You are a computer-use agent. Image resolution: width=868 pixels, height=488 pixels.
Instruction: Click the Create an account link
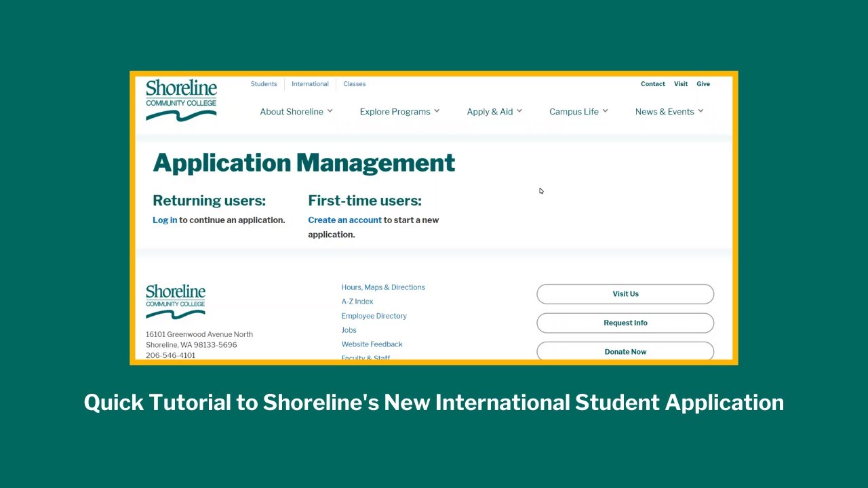pyautogui.click(x=344, y=220)
